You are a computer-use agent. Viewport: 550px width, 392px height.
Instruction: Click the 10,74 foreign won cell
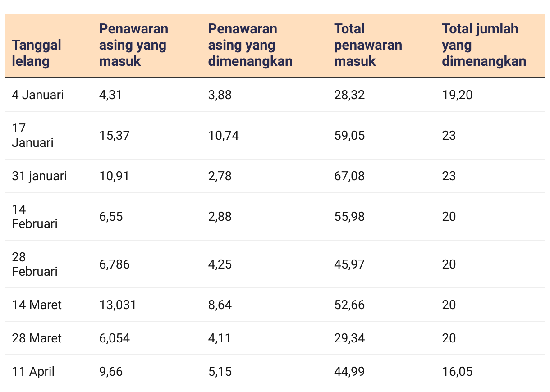click(x=223, y=136)
